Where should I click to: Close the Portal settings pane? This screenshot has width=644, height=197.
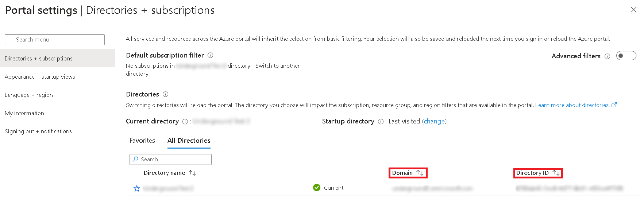tap(633, 10)
